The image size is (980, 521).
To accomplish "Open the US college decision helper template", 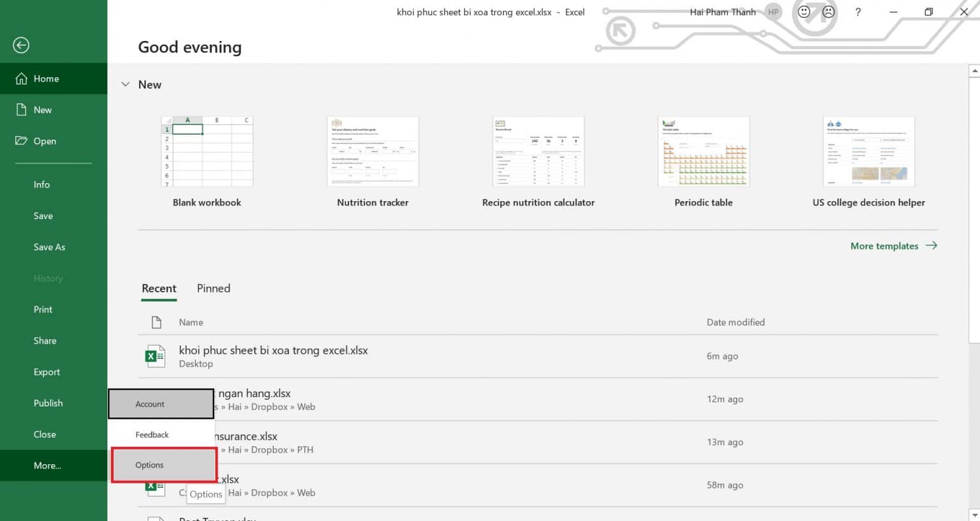I will [x=869, y=151].
